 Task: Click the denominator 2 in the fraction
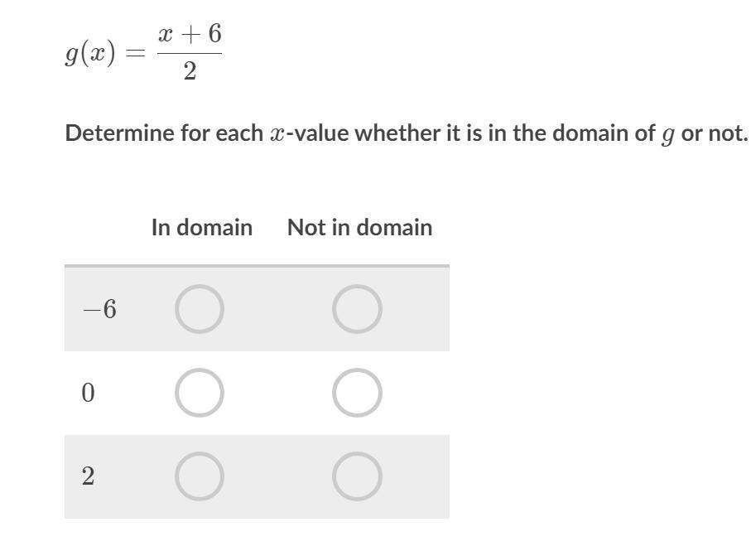190,71
